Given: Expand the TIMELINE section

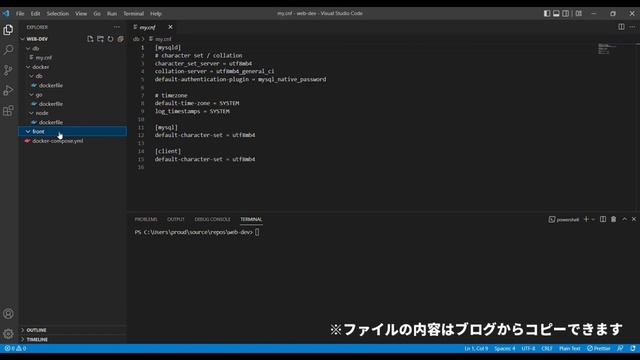Looking at the screenshot, I should 73,340.
